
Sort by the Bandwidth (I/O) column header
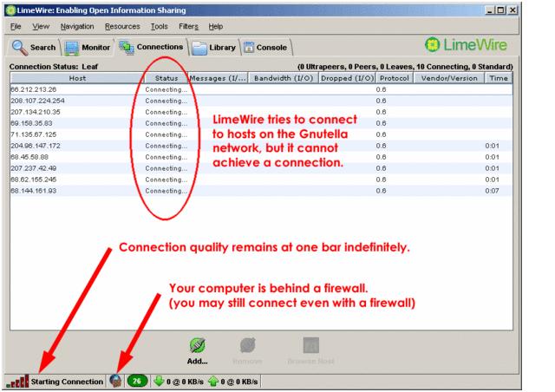284,78
